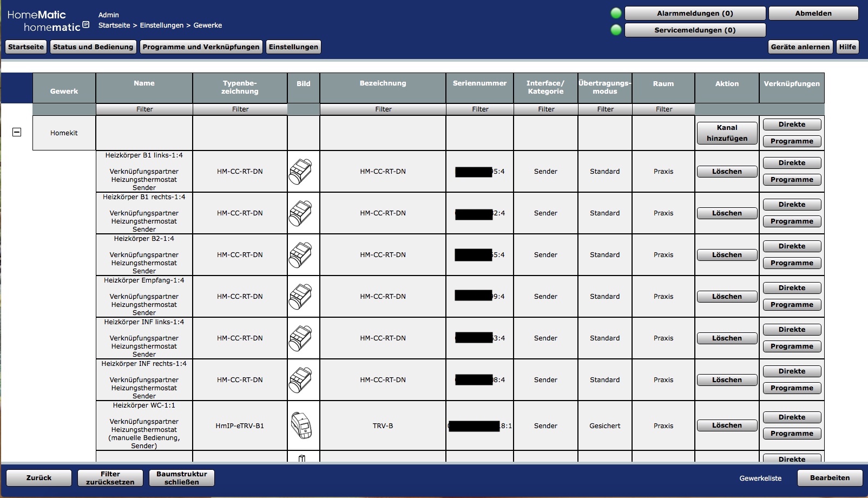Screen dimensions: 868x498
Task: Open the Raum column filter
Action: click(664, 109)
